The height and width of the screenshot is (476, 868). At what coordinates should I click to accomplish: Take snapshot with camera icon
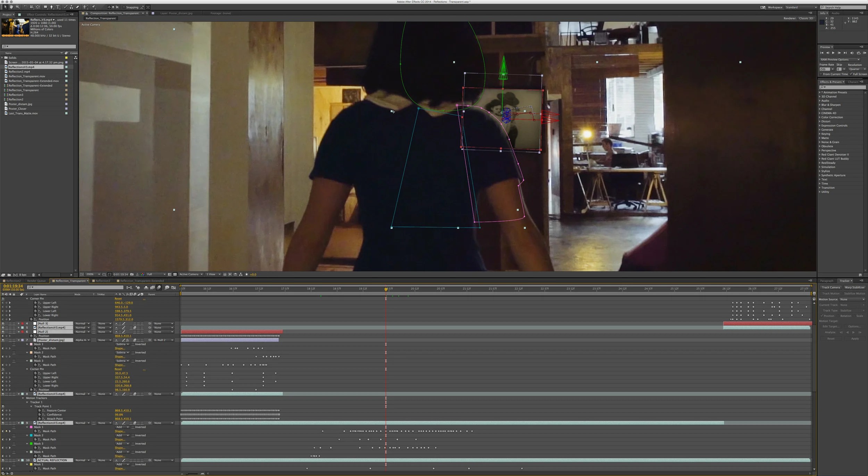click(132, 274)
